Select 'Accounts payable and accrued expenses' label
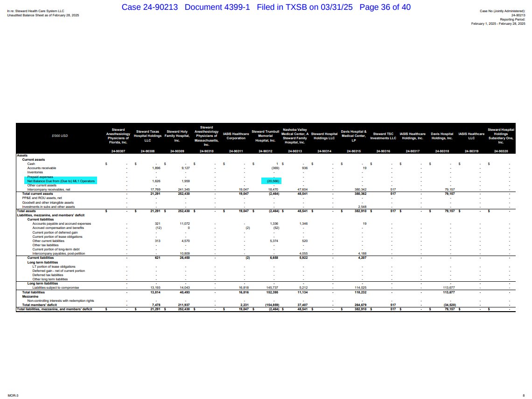 pos(62,224)
